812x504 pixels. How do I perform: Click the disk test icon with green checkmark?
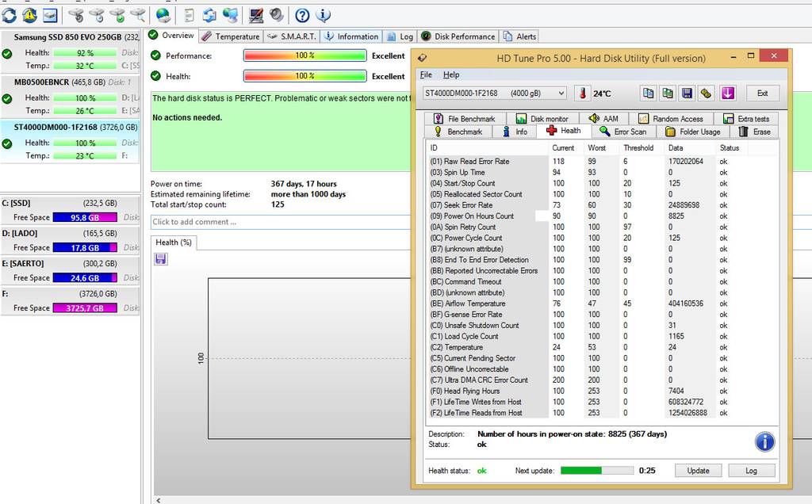click(x=117, y=16)
